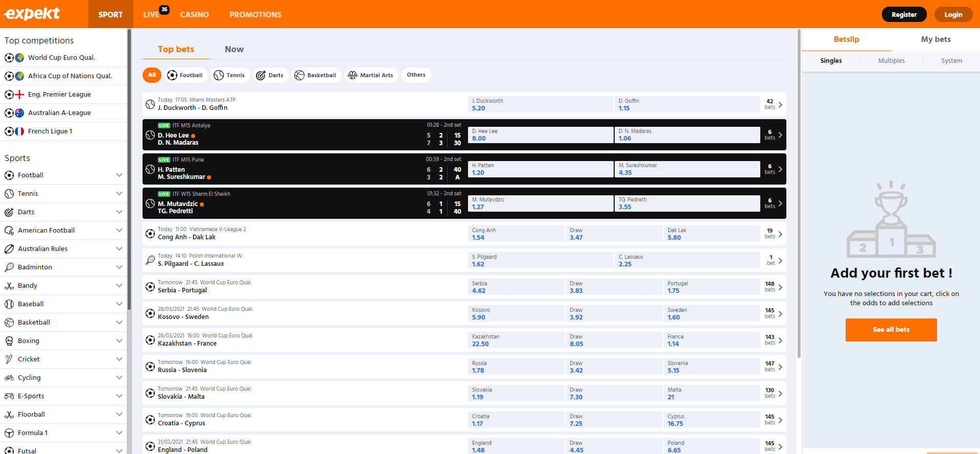Click the sports sidebar scrollbar
Viewport: 980px width, 454px height.
coord(129,169)
